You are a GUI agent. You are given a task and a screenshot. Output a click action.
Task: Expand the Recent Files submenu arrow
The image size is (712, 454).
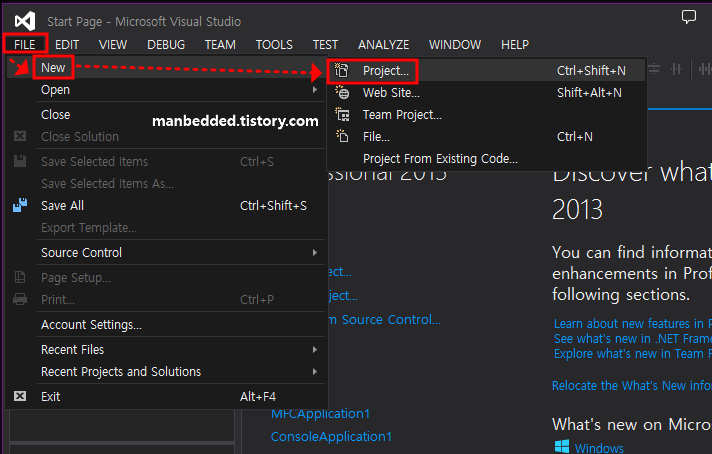click(315, 350)
